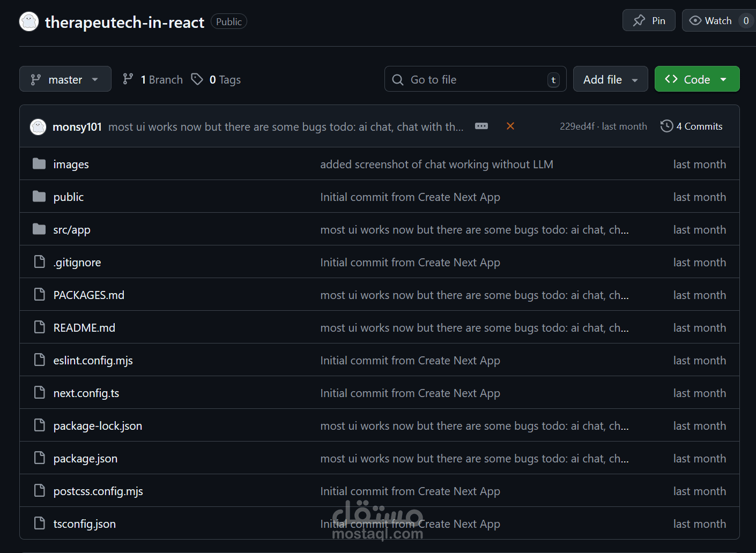Click the package-lock.json file icon
Screen dimensions: 756x553
click(39, 425)
